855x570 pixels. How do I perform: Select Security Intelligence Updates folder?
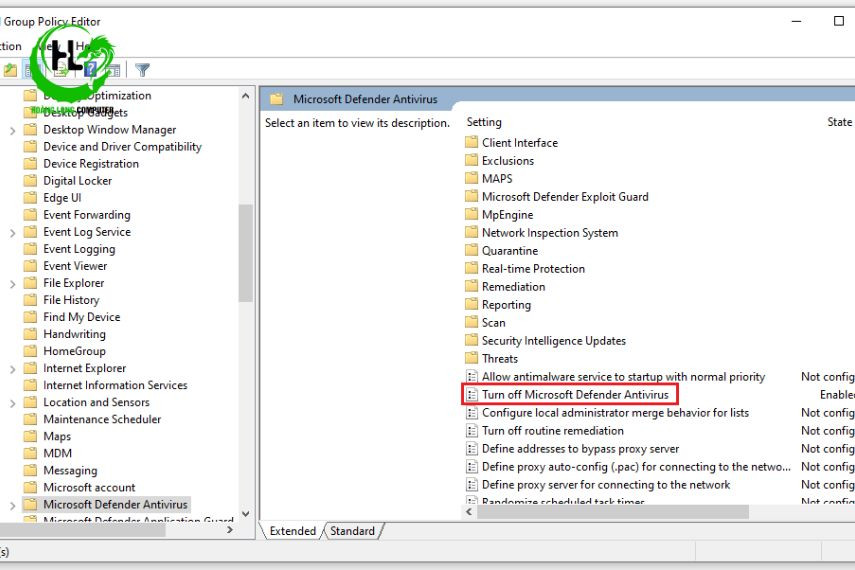pyautogui.click(x=553, y=340)
